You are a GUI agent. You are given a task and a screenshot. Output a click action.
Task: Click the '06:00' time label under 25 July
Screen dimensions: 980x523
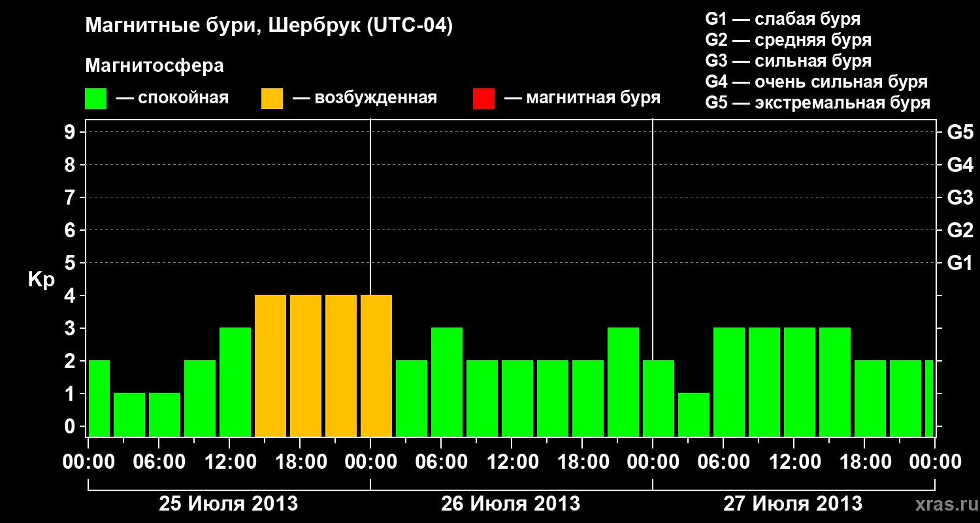(159, 462)
